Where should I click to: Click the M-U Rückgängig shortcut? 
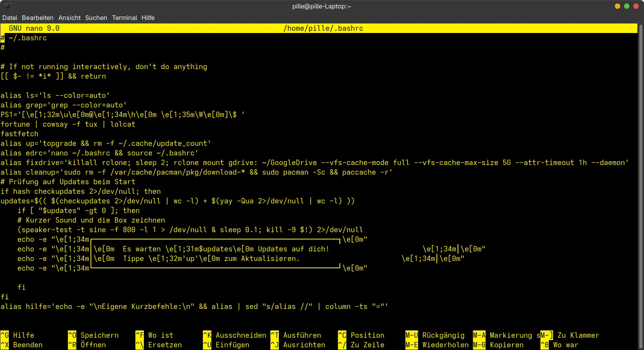click(x=435, y=335)
